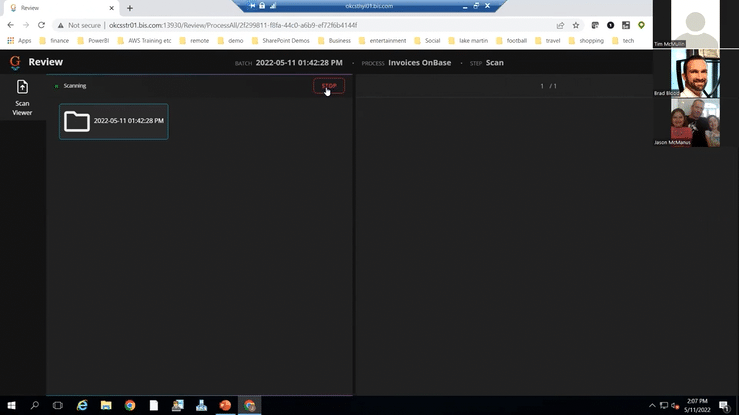Open the 2022-05-11 01:42:28 PM batch folder

(x=113, y=121)
